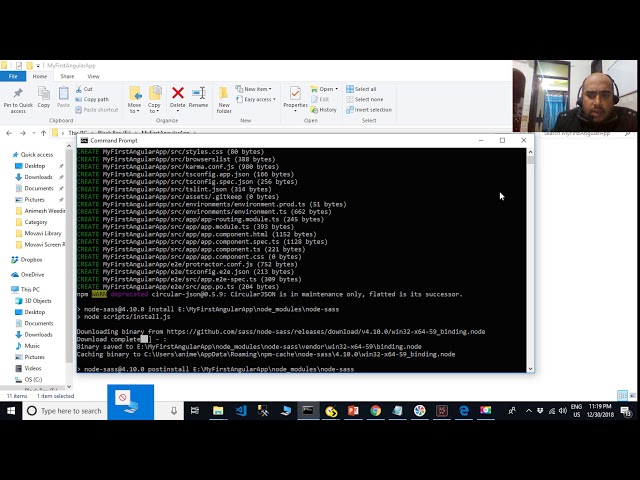Click Select all in the Select group
This screenshot has width=640, height=480.
pyautogui.click(x=361, y=89)
